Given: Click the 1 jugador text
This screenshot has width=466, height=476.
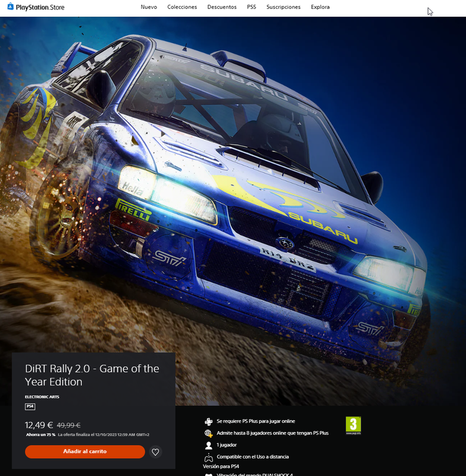Looking at the screenshot, I should coord(227,445).
